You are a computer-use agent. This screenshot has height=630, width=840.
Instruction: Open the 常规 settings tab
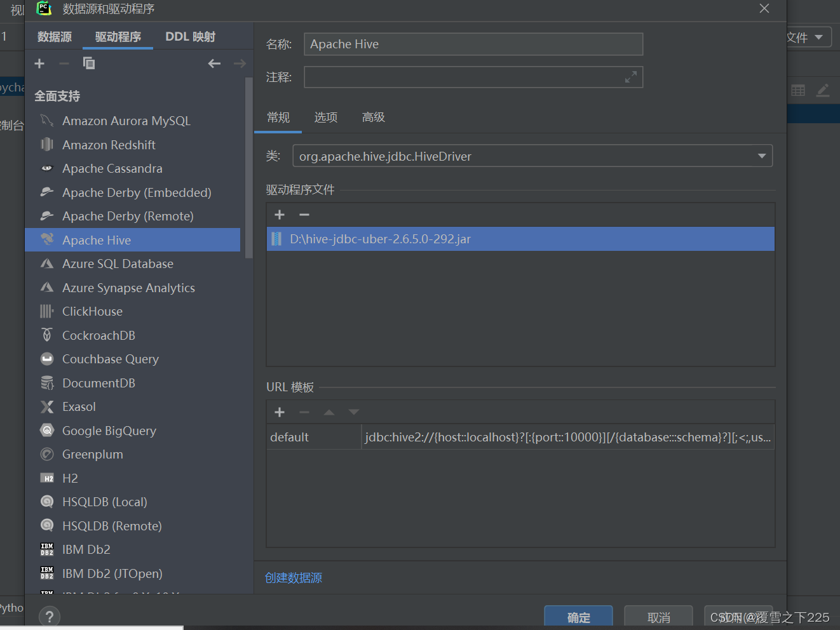[278, 117]
